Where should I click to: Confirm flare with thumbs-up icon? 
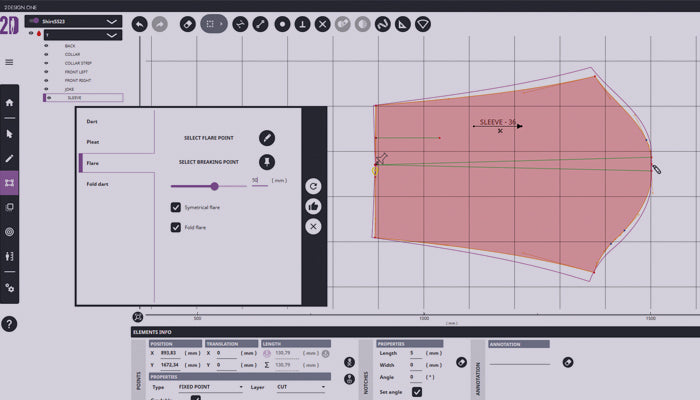coord(313,206)
